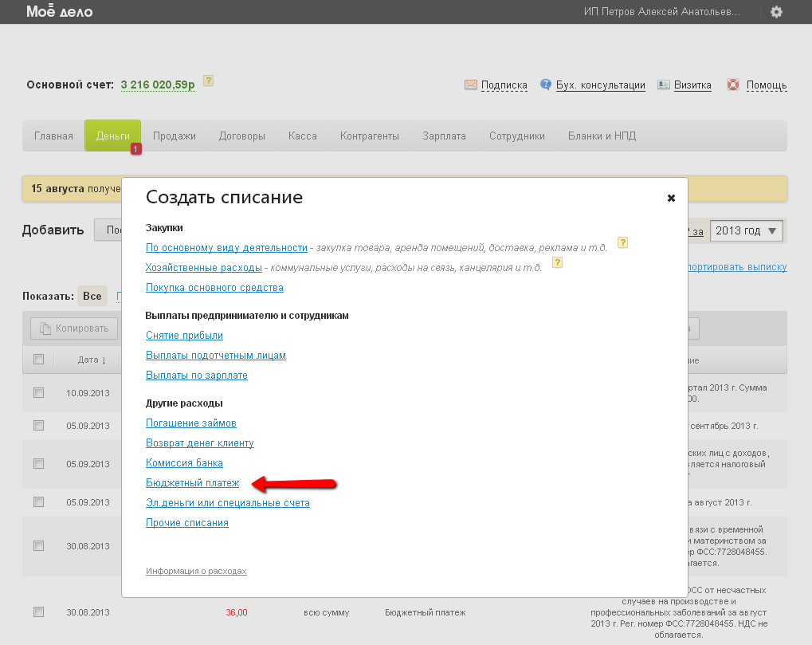Image resolution: width=812 pixels, height=645 pixels.
Task: Click импортировать выписку link
Action: click(737, 267)
